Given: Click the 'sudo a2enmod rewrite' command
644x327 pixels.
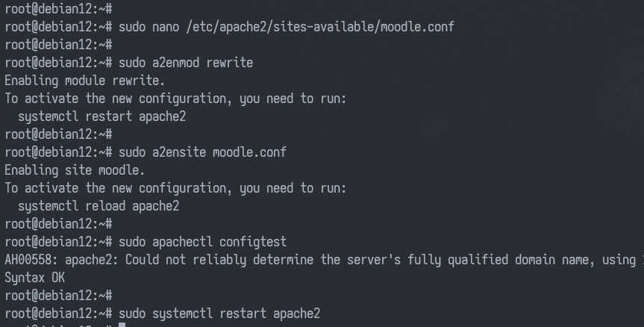Looking at the screenshot, I should (x=186, y=63).
